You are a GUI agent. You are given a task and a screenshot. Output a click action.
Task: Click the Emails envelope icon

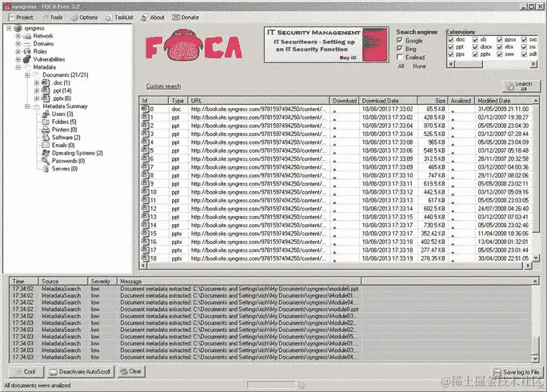coord(46,146)
